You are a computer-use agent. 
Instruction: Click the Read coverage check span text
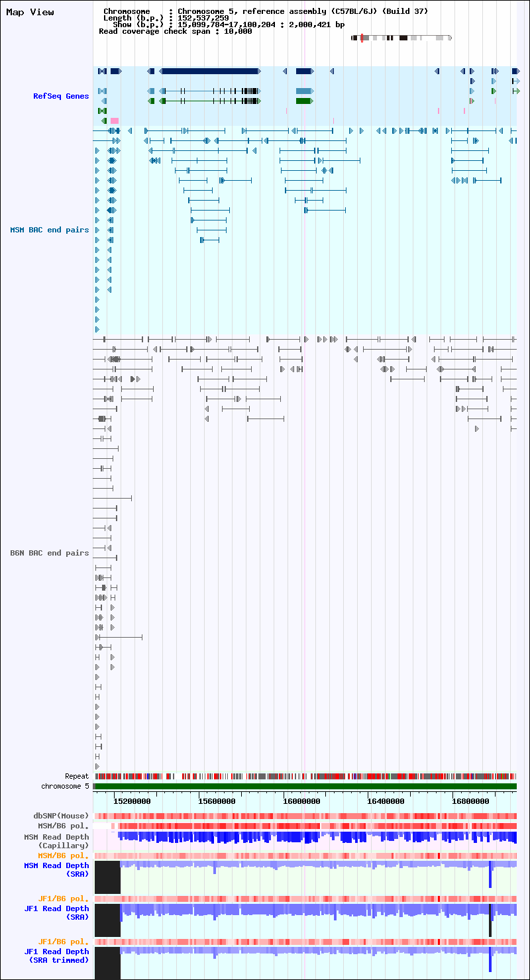click(176, 31)
